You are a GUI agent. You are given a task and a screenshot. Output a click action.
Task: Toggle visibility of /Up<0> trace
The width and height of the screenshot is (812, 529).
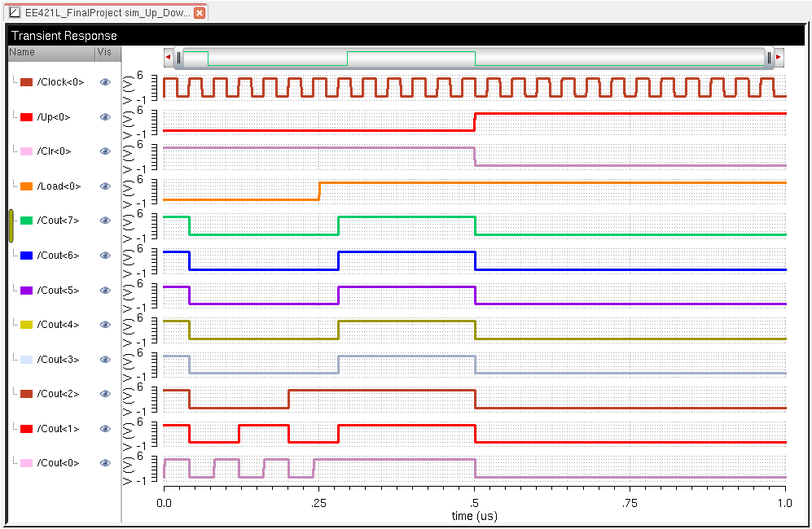click(105, 117)
